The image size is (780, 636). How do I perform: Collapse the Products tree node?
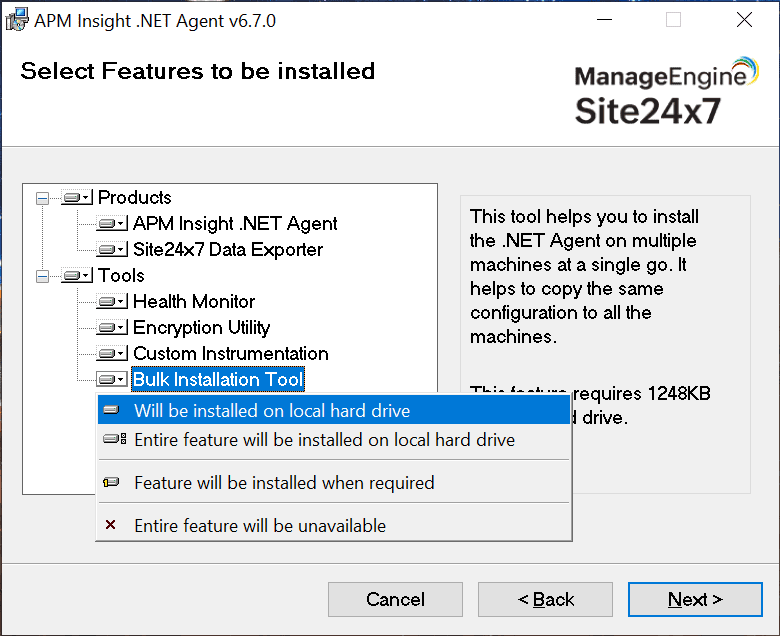coord(42,198)
